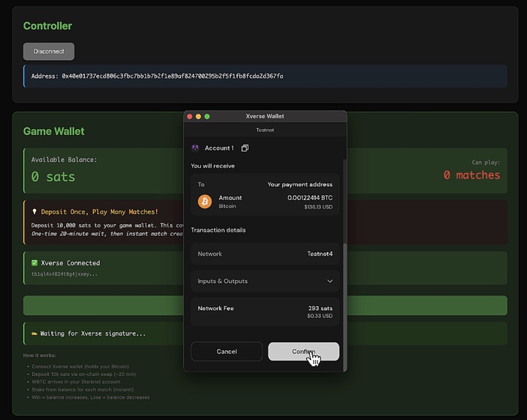Click the green deposit bar button
Screen dimensions: 527x420
click(x=265, y=306)
